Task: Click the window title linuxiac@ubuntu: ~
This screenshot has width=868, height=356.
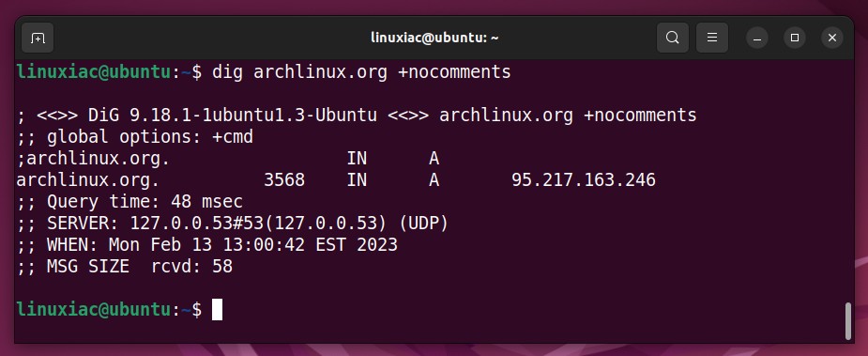Action: 434,38
